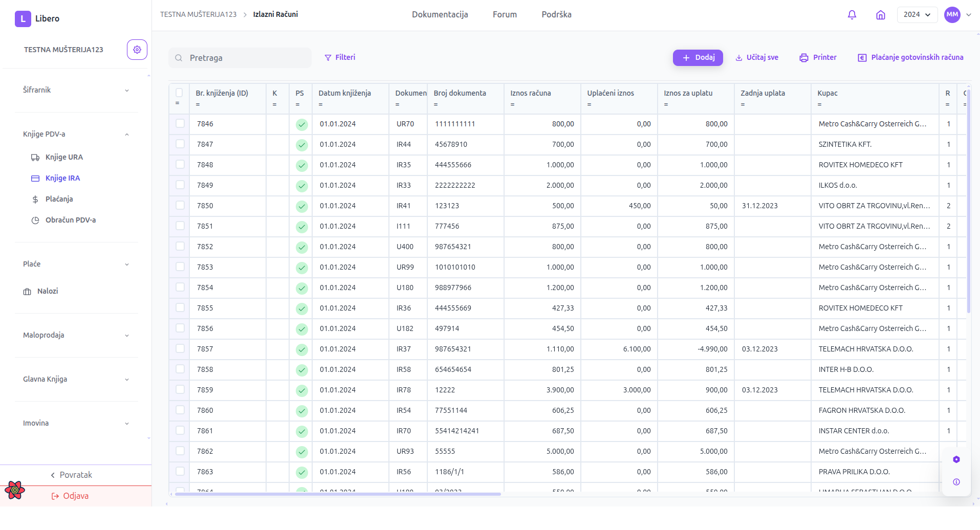Click the MM user avatar
Screen dimensions: 980x530
pyautogui.click(x=952, y=15)
